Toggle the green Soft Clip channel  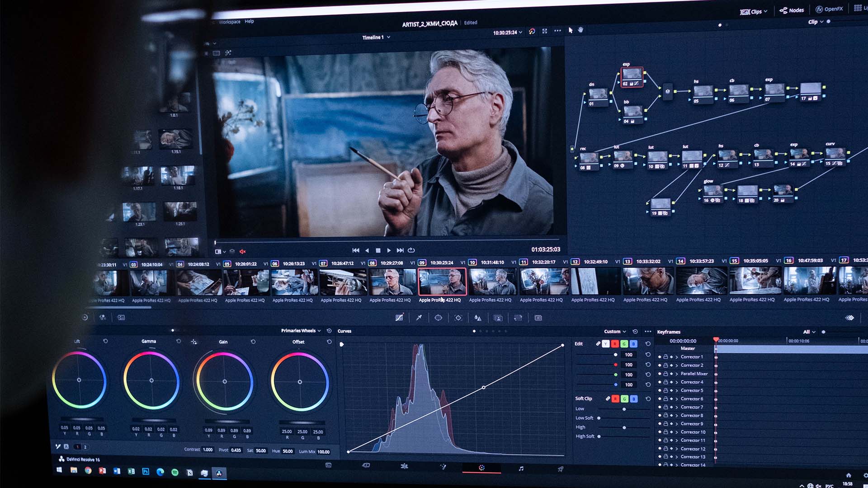624,399
